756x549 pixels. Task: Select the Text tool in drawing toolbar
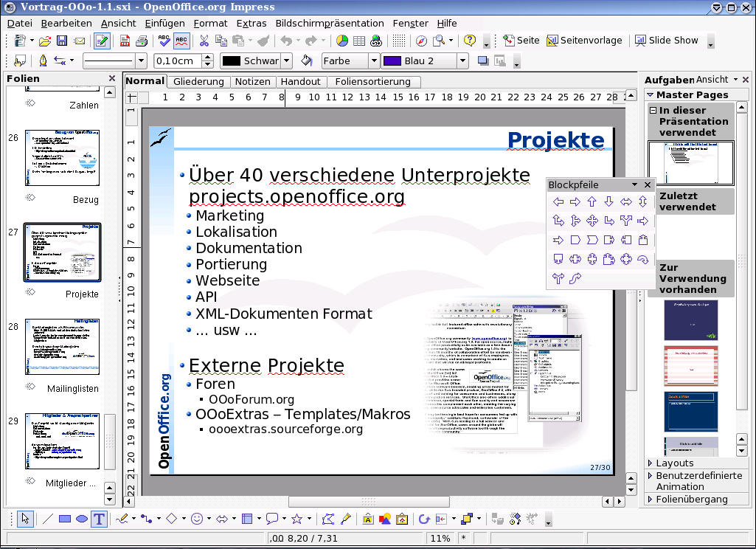coord(99,519)
